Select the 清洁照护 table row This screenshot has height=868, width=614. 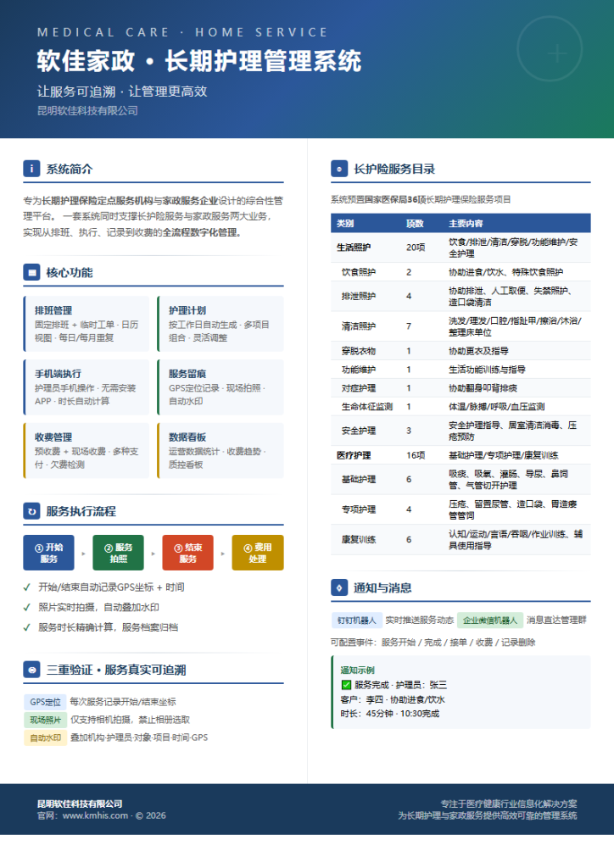[460, 326]
